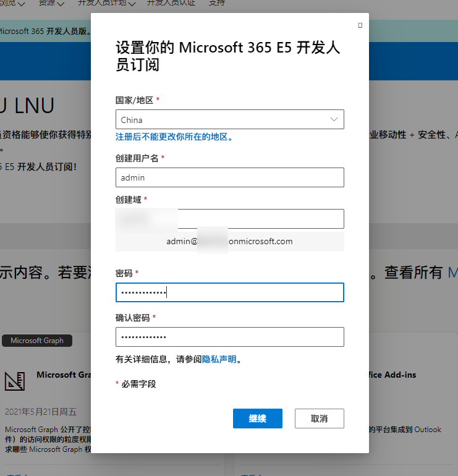Open the 国家/地区 China dropdown

click(230, 119)
